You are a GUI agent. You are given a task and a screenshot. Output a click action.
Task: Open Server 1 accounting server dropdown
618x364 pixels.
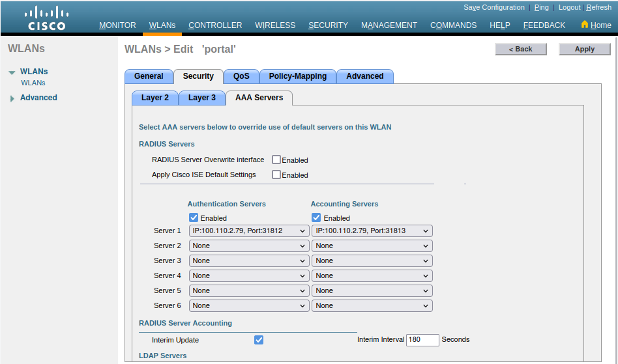(x=372, y=231)
